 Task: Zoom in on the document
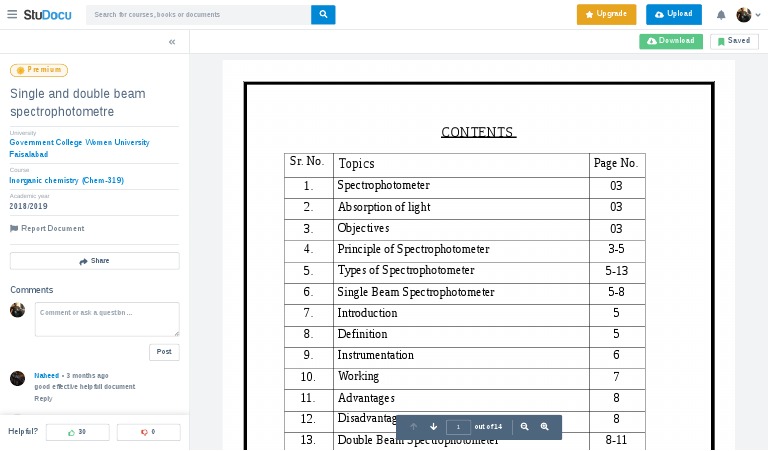tap(545, 427)
